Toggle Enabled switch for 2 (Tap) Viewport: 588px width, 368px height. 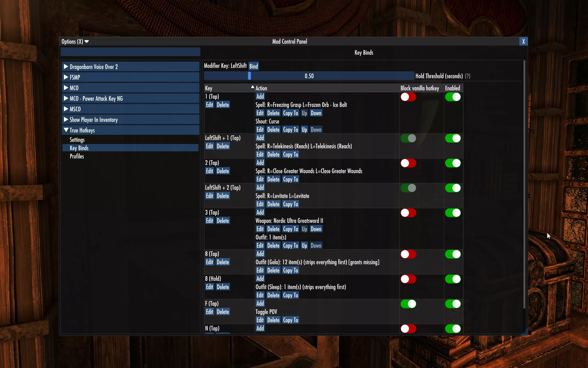453,163
